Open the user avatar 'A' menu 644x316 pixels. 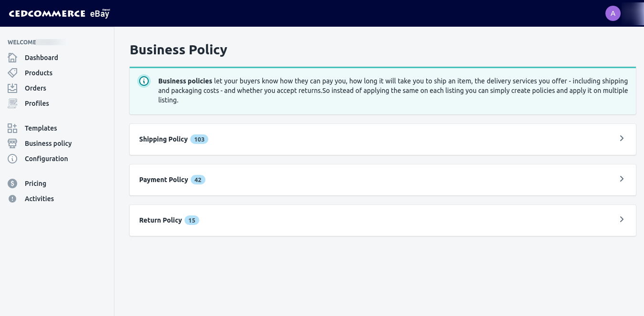point(613,13)
